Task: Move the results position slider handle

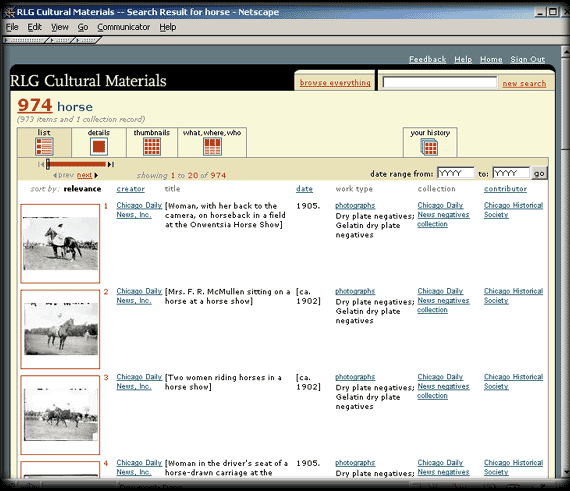Action: [48, 165]
